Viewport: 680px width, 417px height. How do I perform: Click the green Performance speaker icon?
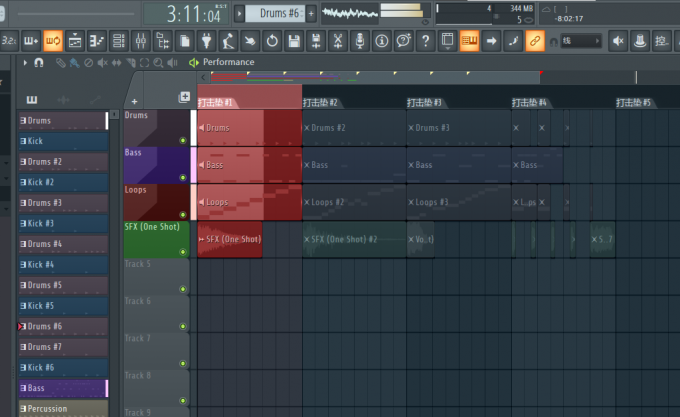click(x=193, y=63)
